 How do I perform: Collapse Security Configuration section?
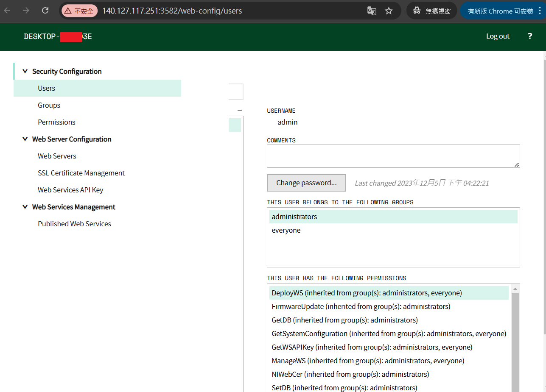coord(25,71)
